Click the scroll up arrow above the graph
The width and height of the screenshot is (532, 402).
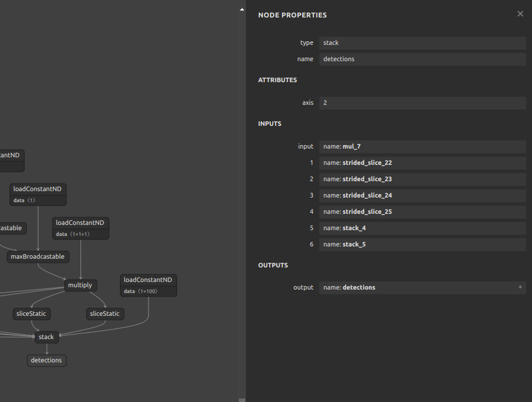[x=242, y=9]
